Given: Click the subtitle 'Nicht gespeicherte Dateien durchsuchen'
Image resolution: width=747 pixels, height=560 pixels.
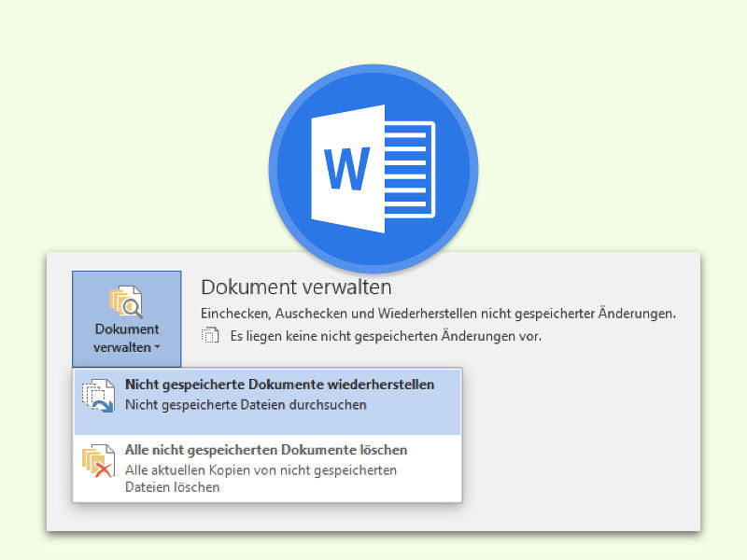Looking at the screenshot, I should (x=246, y=405).
